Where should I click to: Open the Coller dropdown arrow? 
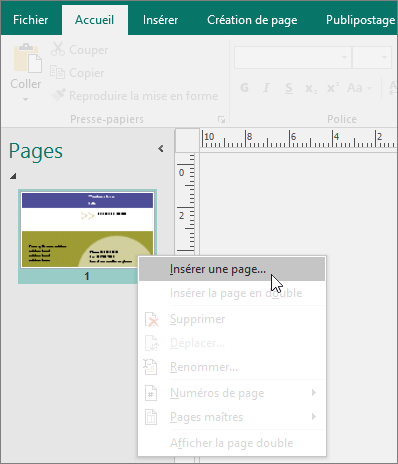[x=26, y=99]
